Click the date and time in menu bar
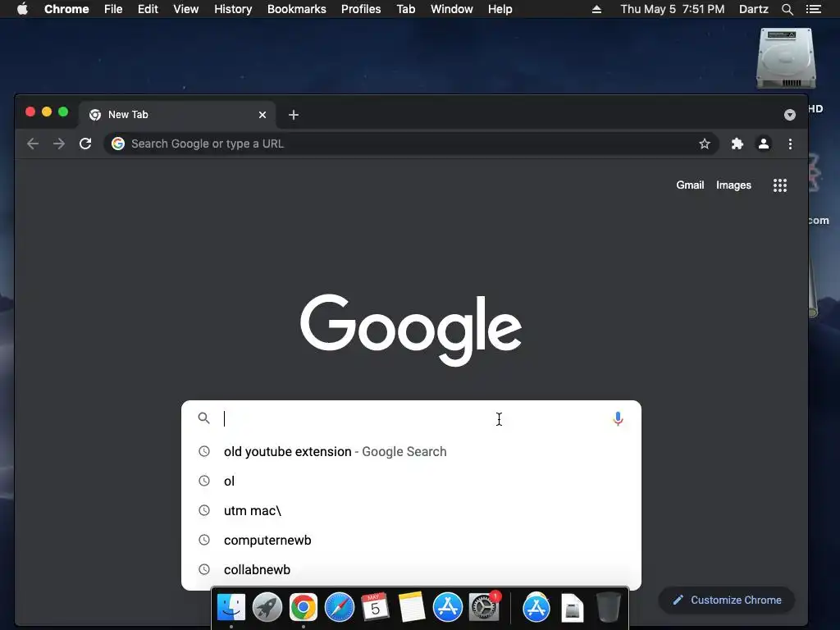 (673, 9)
